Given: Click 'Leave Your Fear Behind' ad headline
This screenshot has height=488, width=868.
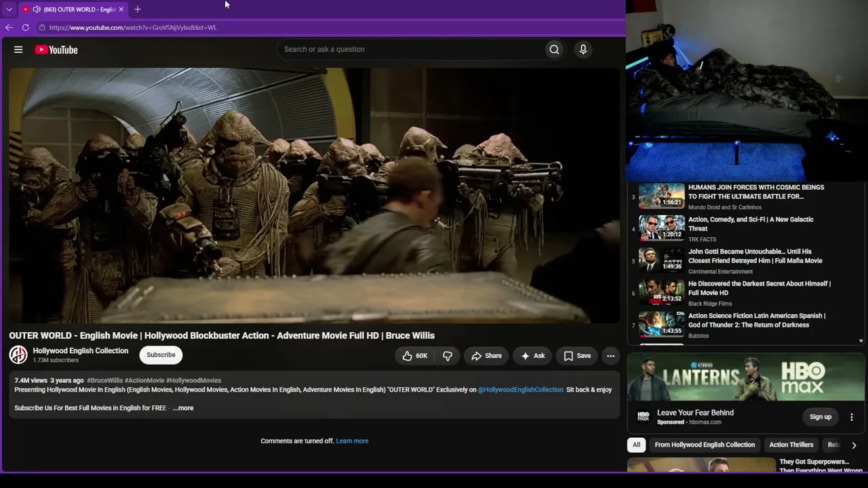Looking at the screenshot, I should pyautogui.click(x=695, y=413).
